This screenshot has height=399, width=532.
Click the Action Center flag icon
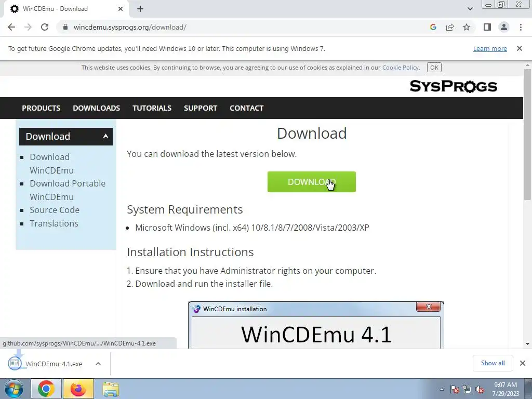(x=454, y=390)
